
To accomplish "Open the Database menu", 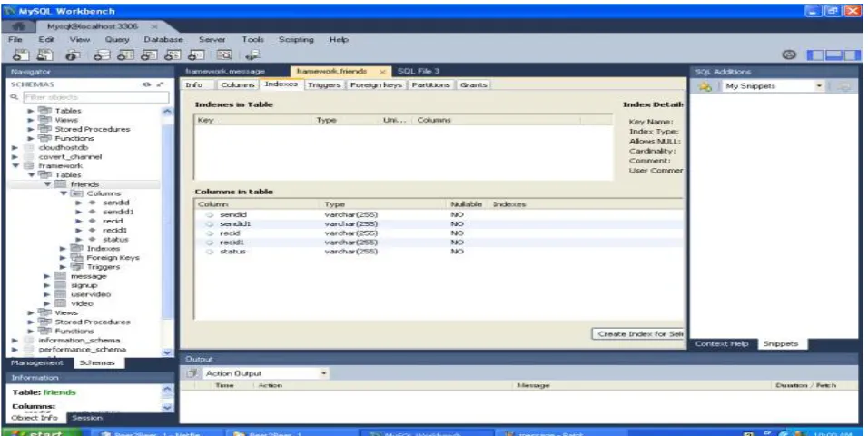I will [x=163, y=39].
